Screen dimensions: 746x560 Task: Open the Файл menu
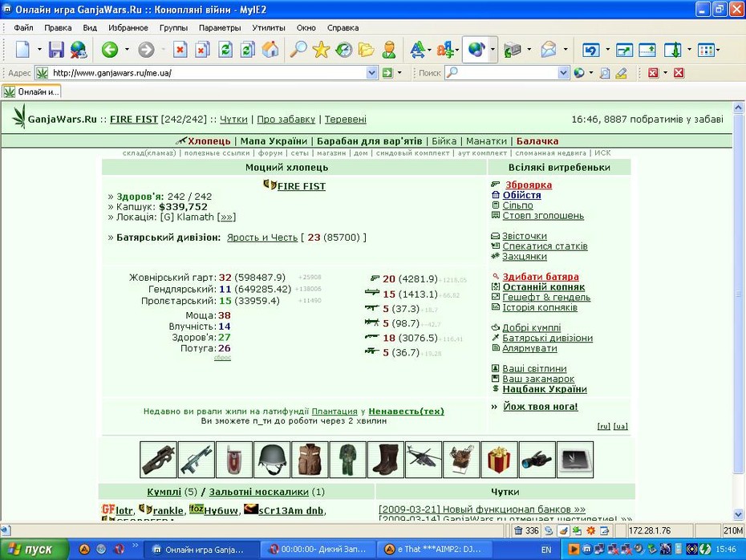23,27
